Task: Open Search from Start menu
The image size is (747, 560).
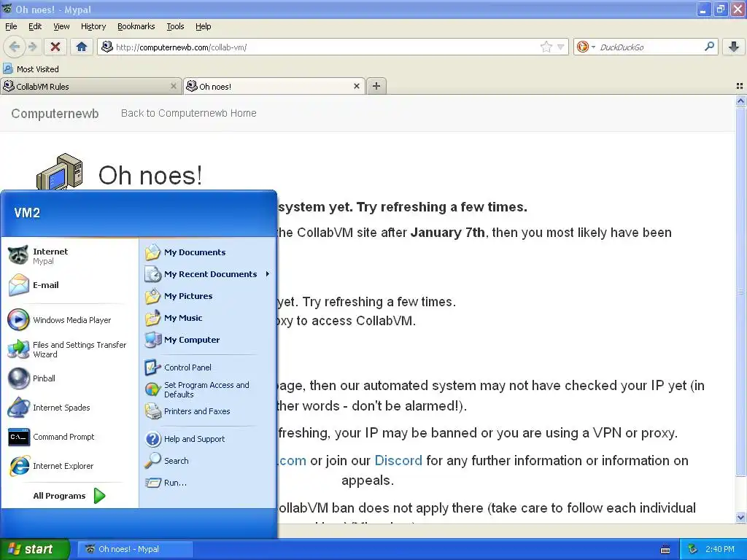Action: 207,461
